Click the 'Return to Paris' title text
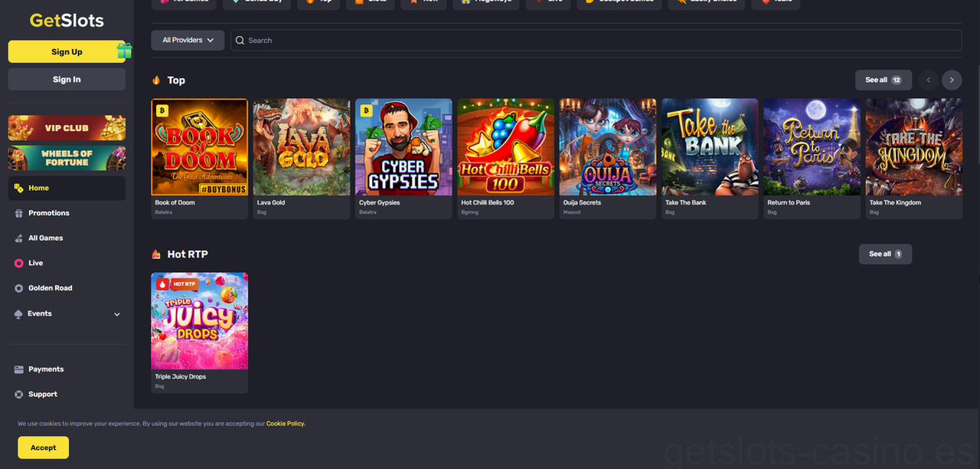This screenshot has width=980, height=469. (x=789, y=203)
